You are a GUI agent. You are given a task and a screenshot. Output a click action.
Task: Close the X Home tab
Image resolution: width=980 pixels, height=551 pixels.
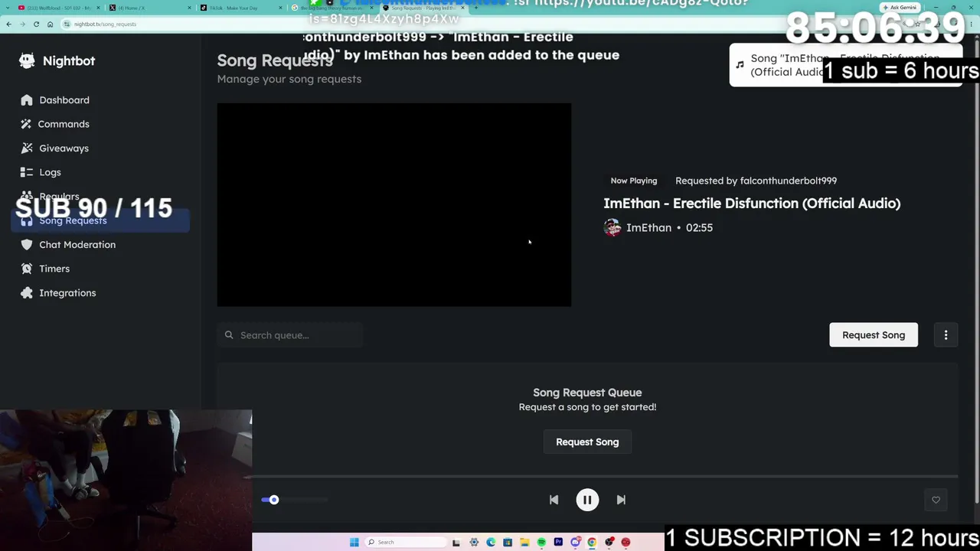click(x=189, y=8)
